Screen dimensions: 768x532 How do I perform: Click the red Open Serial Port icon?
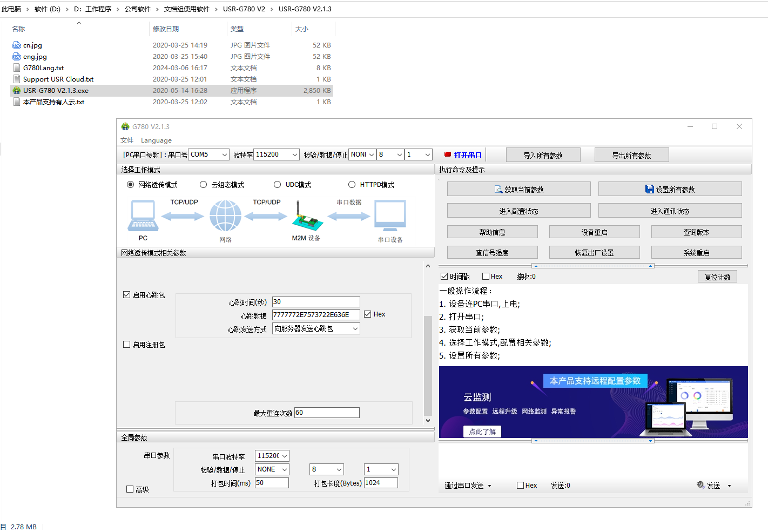[448, 155]
